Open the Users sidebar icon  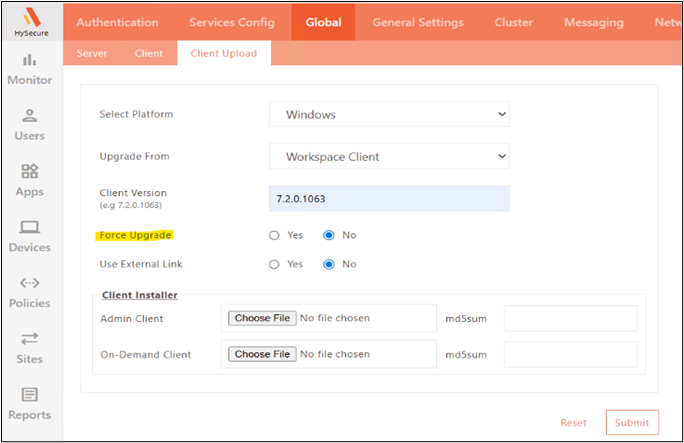click(29, 116)
